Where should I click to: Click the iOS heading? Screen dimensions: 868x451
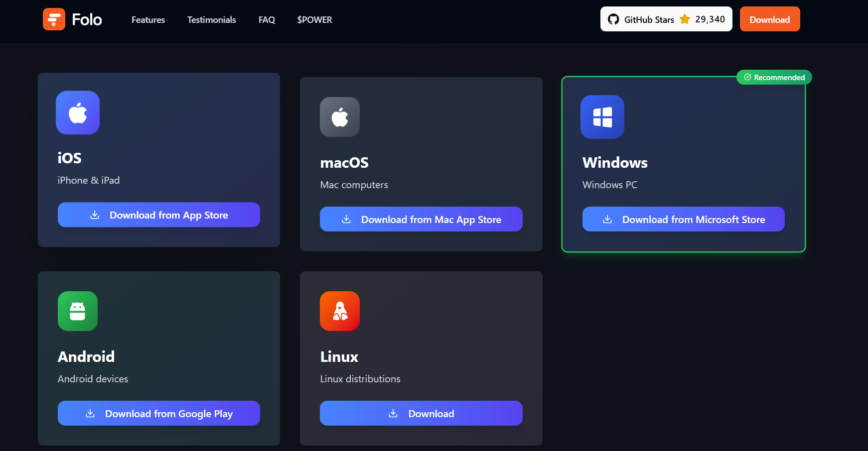[69, 158]
